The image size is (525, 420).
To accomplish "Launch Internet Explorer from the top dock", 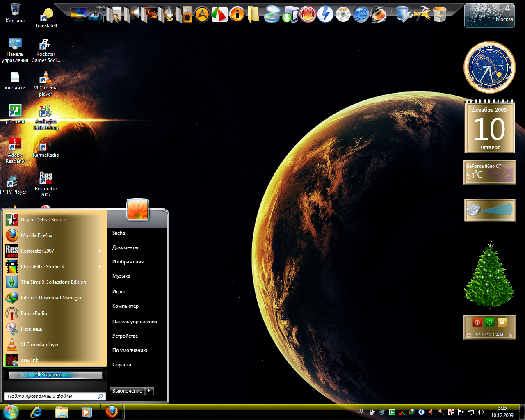I will (361, 15).
